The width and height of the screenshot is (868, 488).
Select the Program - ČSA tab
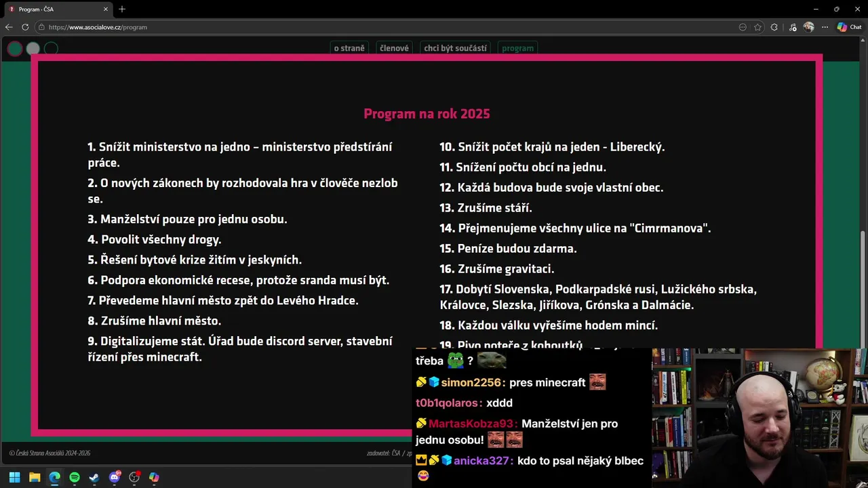pos(58,9)
